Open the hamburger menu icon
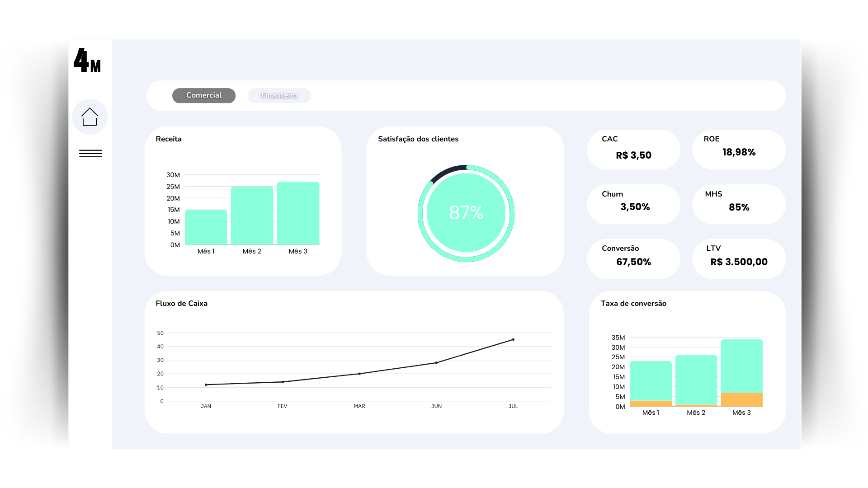The width and height of the screenshot is (868, 488). tap(90, 154)
